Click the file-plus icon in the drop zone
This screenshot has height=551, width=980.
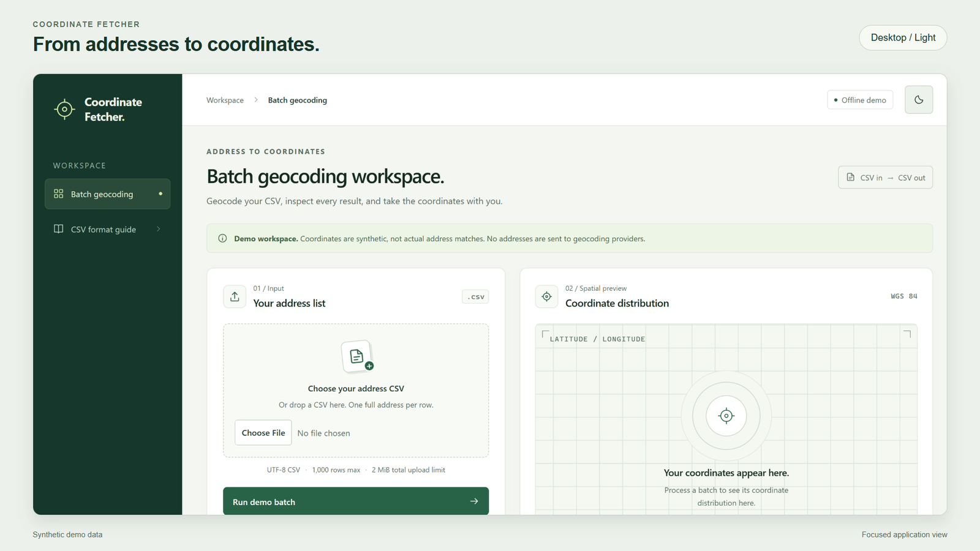(x=357, y=357)
